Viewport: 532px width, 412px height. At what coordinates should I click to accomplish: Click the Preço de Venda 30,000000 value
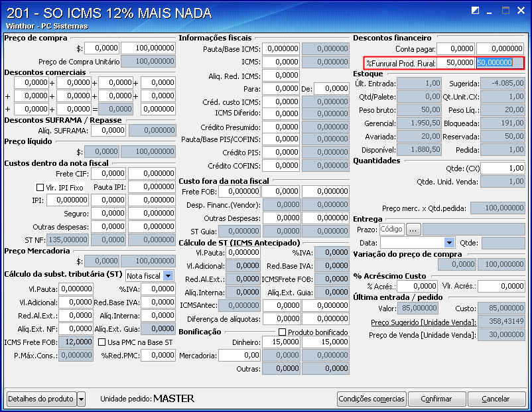501,335
